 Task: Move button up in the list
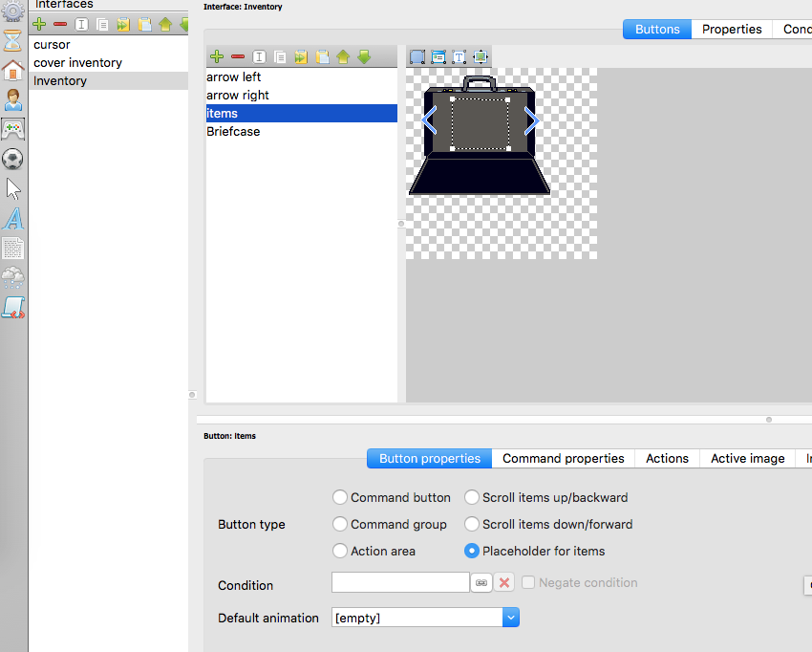click(343, 56)
